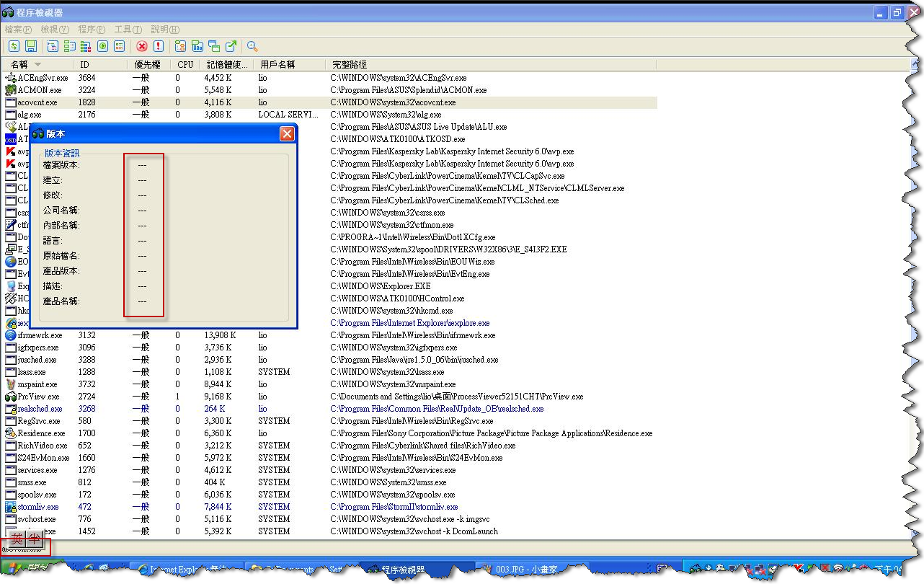The width and height of the screenshot is (924, 584).
Task: Click the 13,908 K memory value
Action: tap(220, 335)
